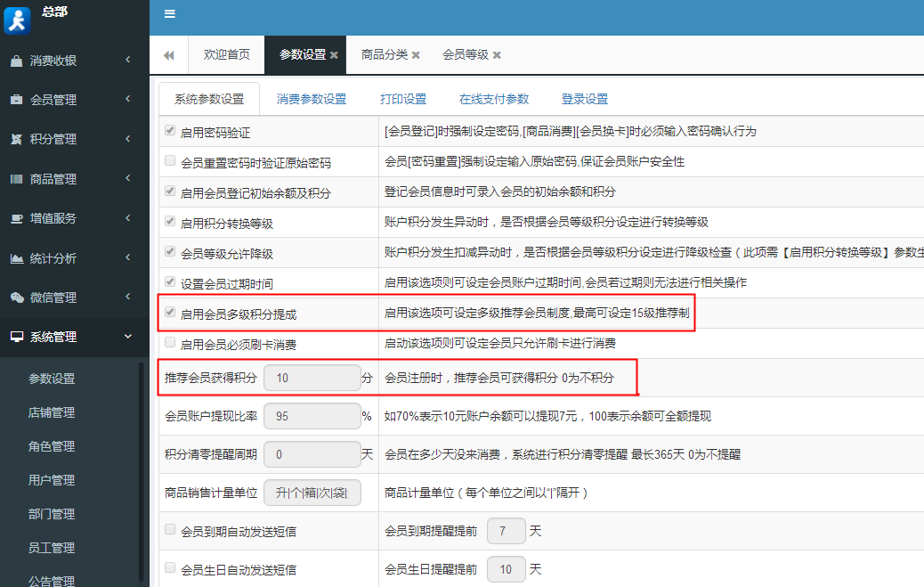Adjust the 会员账户提现比率 value field
924x587 pixels.
[x=312, y=415]
